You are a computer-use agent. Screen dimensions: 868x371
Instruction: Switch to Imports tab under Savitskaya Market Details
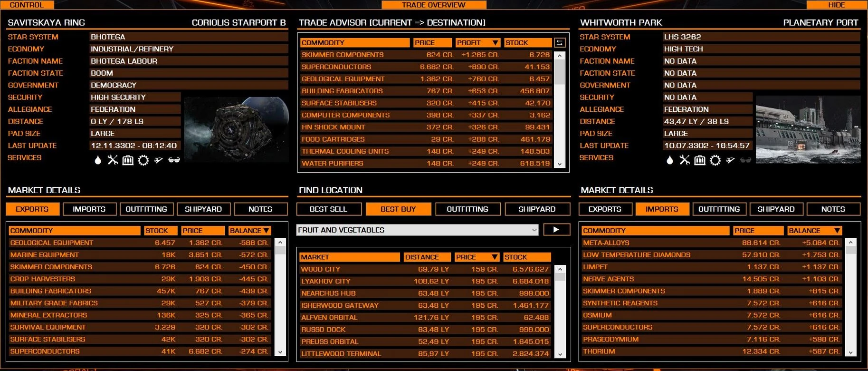tap(89, 209)
